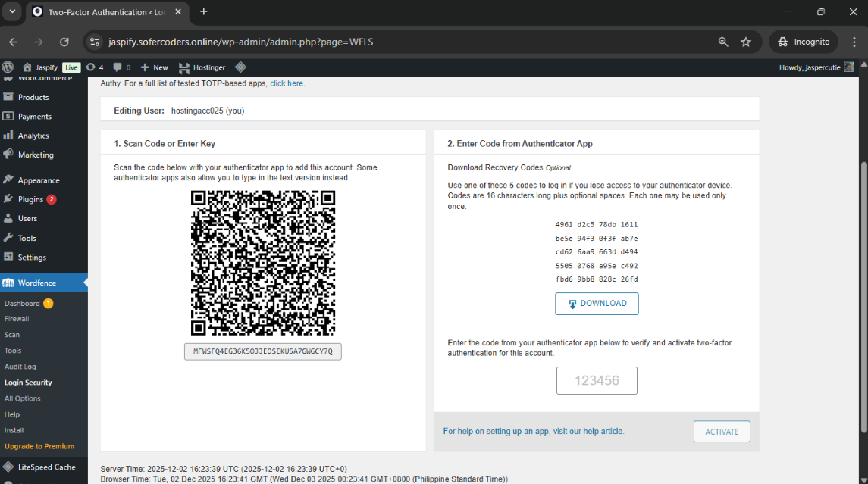The width and height of the screenshot is (868, 484).
Task: Open the 'click here' TOTP apps link
Action: [x=287, y=83]
